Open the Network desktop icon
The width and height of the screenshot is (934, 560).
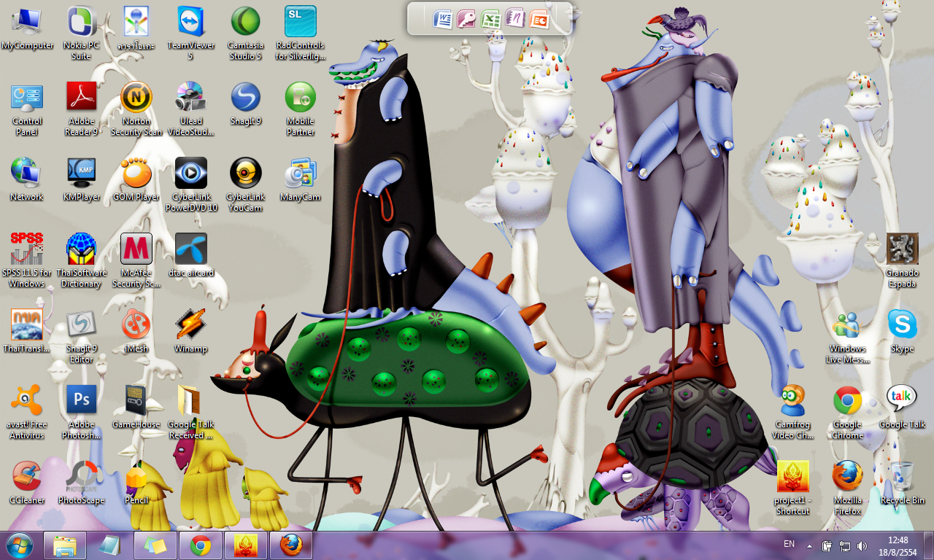pyautogui.click(x=27, y=180)
